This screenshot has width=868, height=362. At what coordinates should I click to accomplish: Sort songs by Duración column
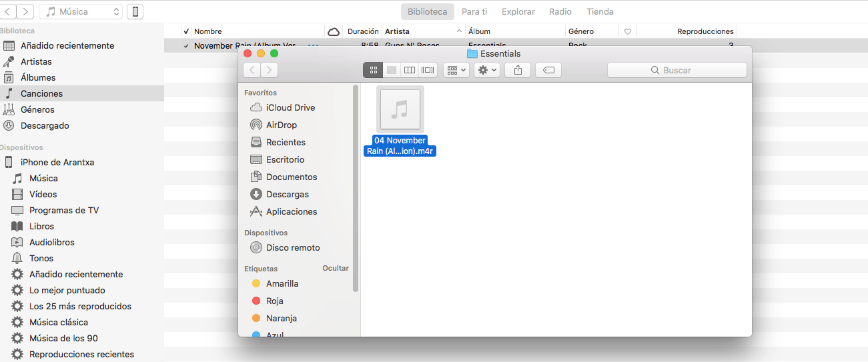click(x=362, y=31)
